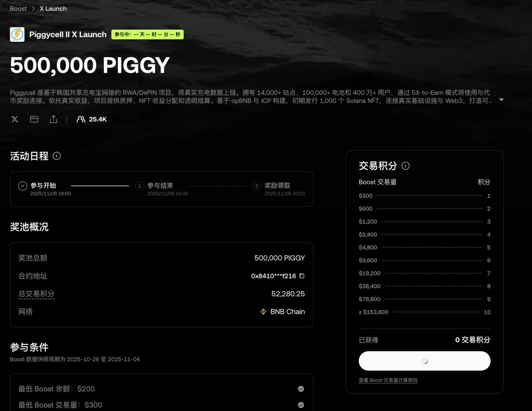Copy contract address 0x8410***f216
The width and height of the screenshot is (532, 411).
pyautogui.click(x=302, y=276)
